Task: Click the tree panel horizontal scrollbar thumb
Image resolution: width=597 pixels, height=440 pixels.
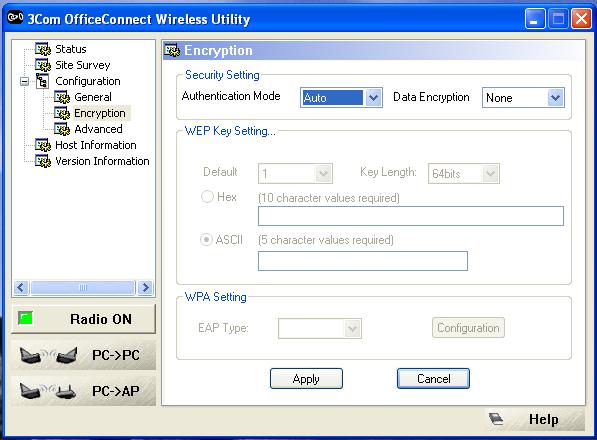Action: pos(83,287)
